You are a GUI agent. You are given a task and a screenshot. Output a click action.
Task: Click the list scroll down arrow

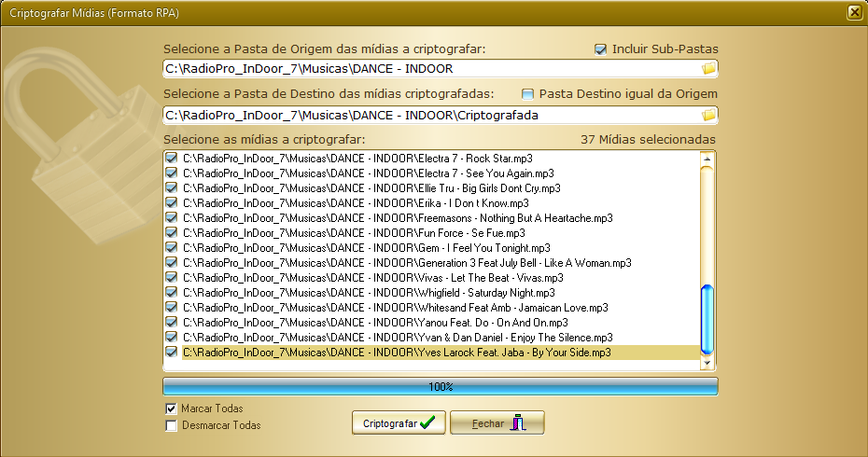click(707, 363)
